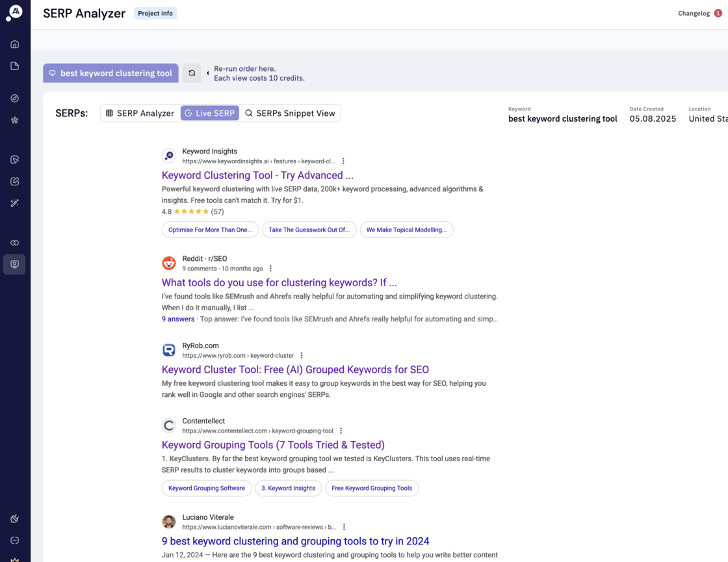Open the edit pencil icon in the sidebar
This screenshot has width=728, height=562.
[15, 181]
